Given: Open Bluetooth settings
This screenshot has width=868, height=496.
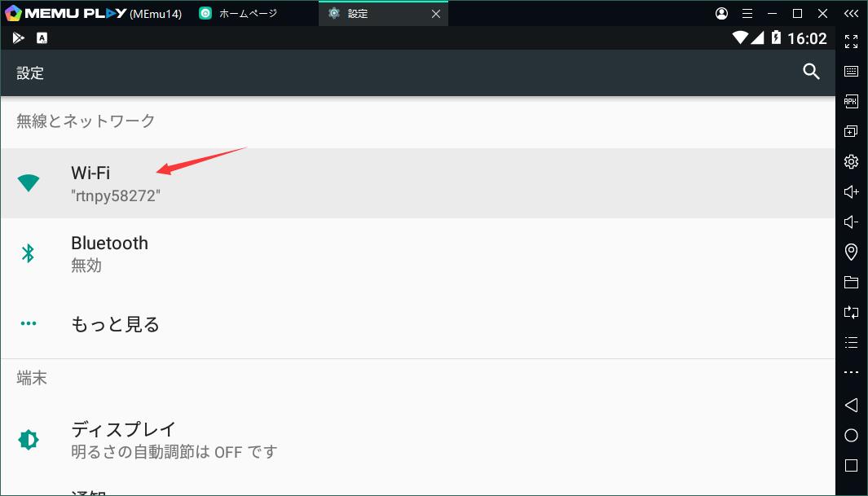Looking at the screenshot, I should [x=418, y=253].
